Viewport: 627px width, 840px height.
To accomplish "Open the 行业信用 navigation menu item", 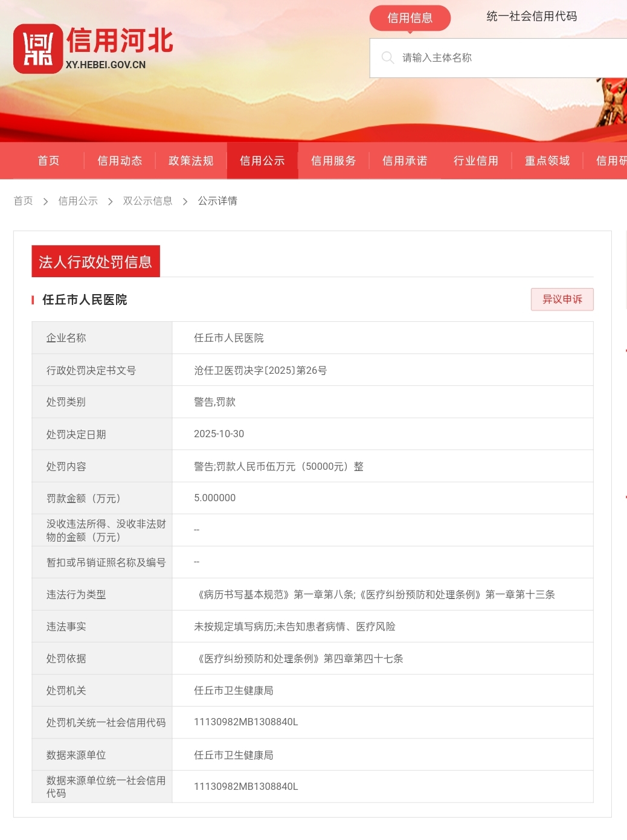I will pos(476,161).
